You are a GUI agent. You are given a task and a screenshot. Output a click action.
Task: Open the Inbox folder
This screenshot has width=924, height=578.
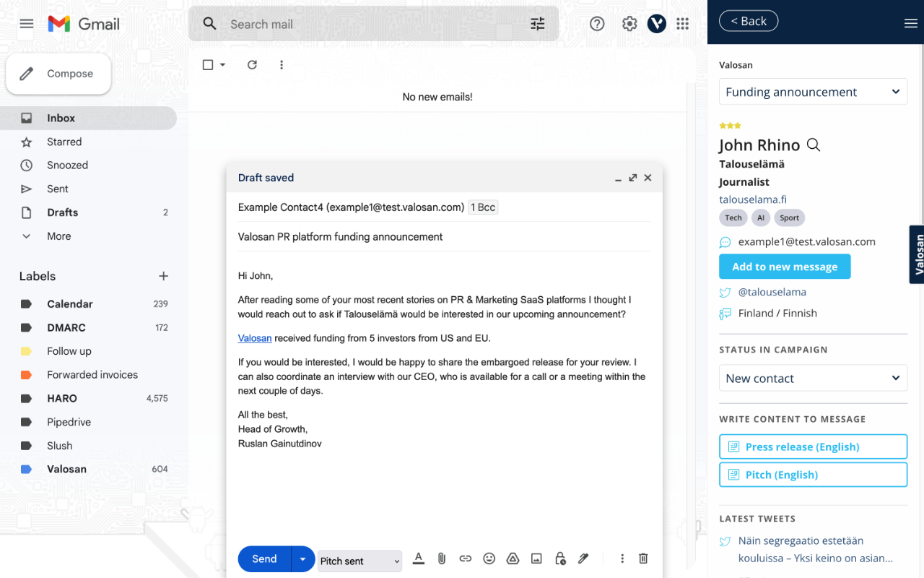88,118
